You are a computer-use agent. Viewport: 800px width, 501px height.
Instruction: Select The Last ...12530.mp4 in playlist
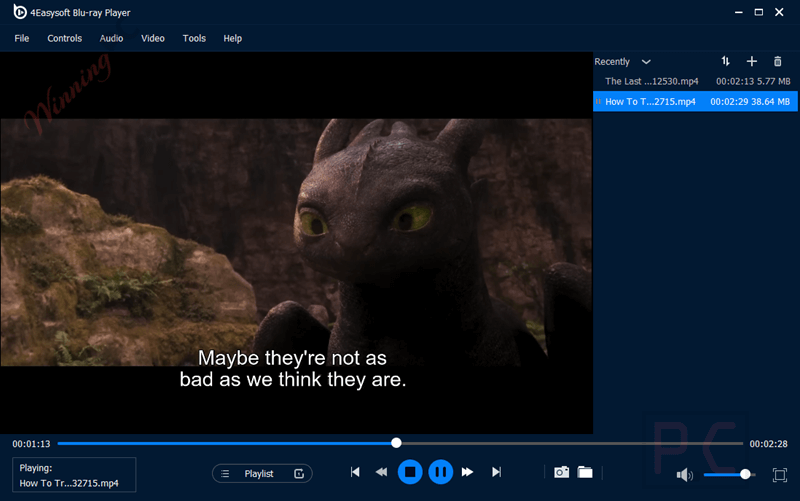coord(695,81)
